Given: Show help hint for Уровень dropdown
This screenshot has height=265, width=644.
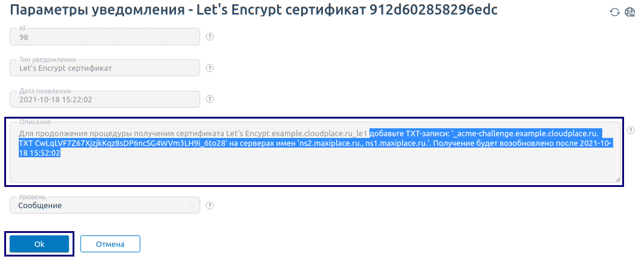Looking at the screenshot, I should (209, 206).
